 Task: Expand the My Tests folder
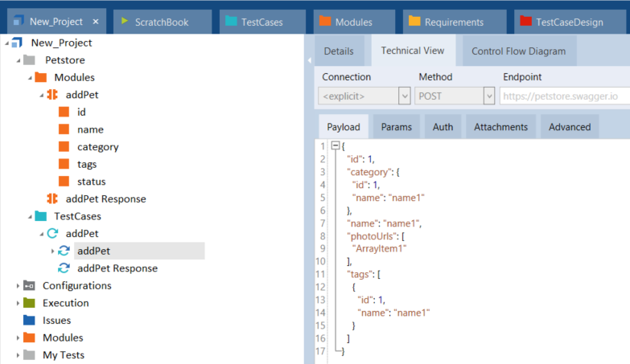(18, 355)
